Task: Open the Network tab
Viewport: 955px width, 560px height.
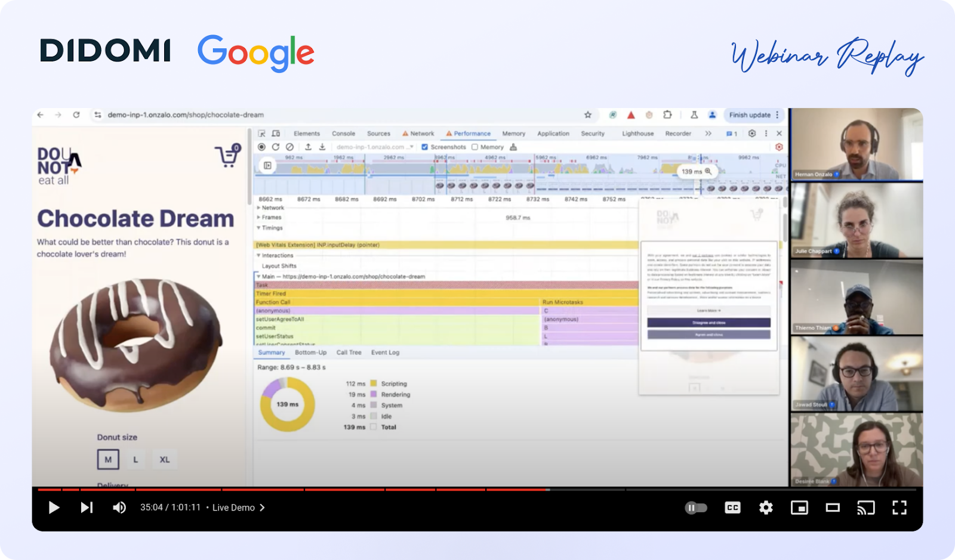Action: coord(418,134)
